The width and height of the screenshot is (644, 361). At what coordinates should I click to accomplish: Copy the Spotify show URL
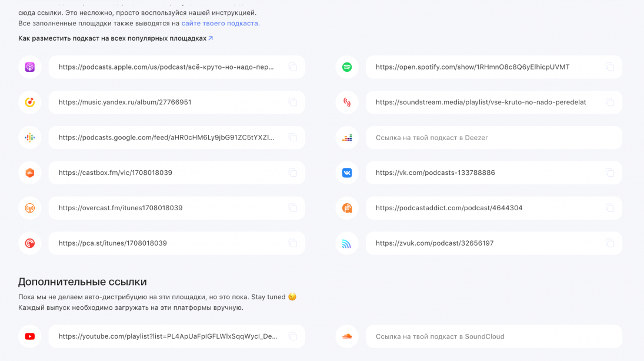[x=610, y=67]
